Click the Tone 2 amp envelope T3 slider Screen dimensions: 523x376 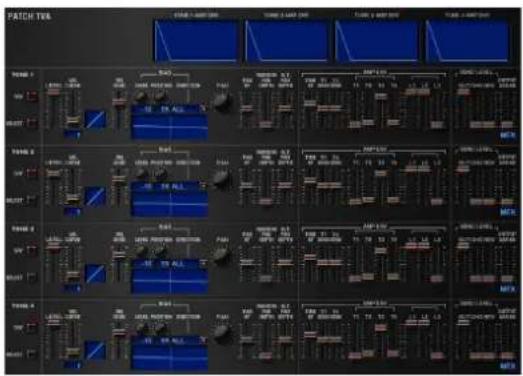point(381,173)
